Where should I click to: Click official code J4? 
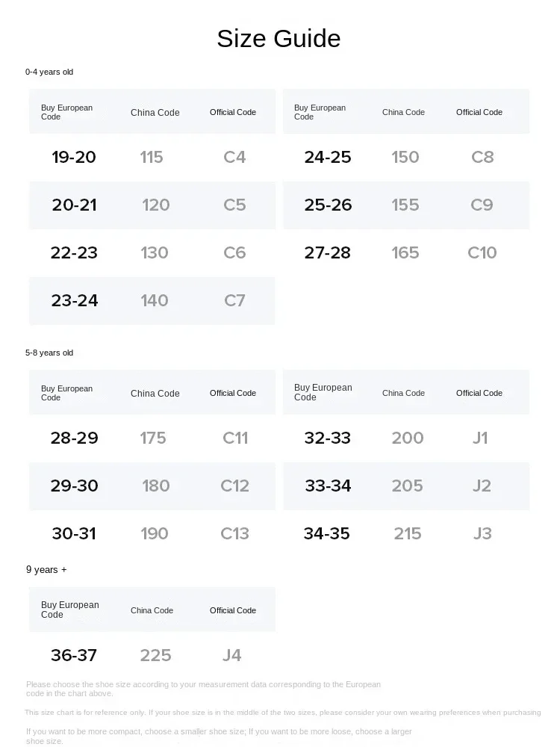231,655
